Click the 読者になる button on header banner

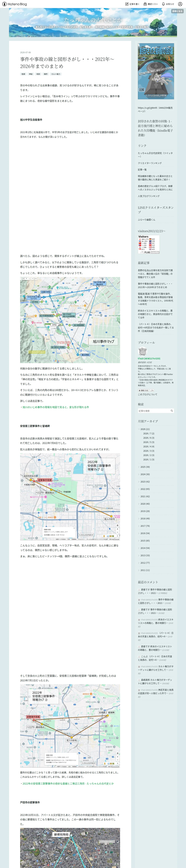click(x=177, y=11)
